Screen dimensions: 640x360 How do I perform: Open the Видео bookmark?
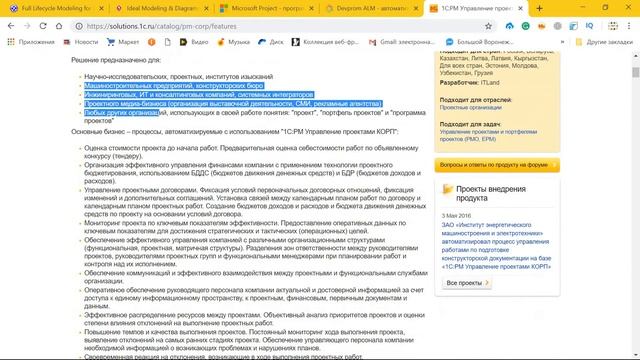(x=194, y=42)
